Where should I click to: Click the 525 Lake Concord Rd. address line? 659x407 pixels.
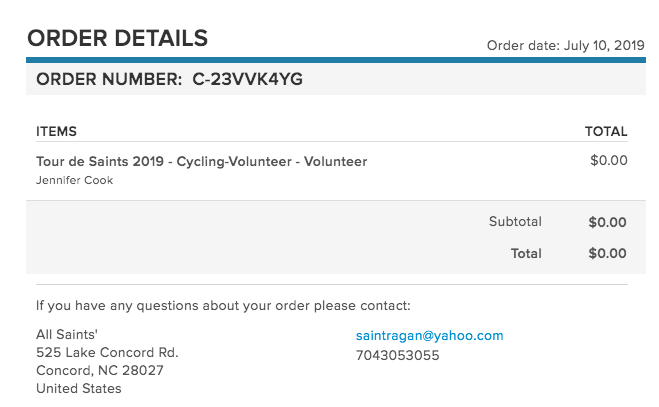pyautogui.click(x=107, y=352)
